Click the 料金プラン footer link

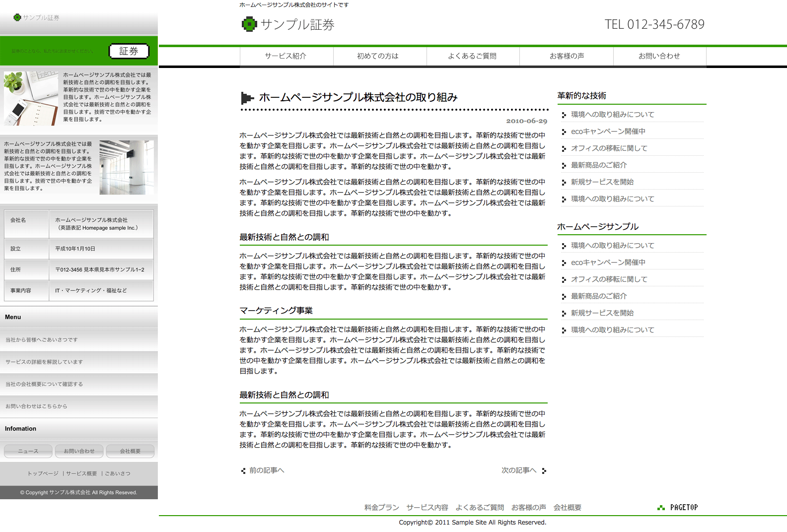(x=381, y=508)
